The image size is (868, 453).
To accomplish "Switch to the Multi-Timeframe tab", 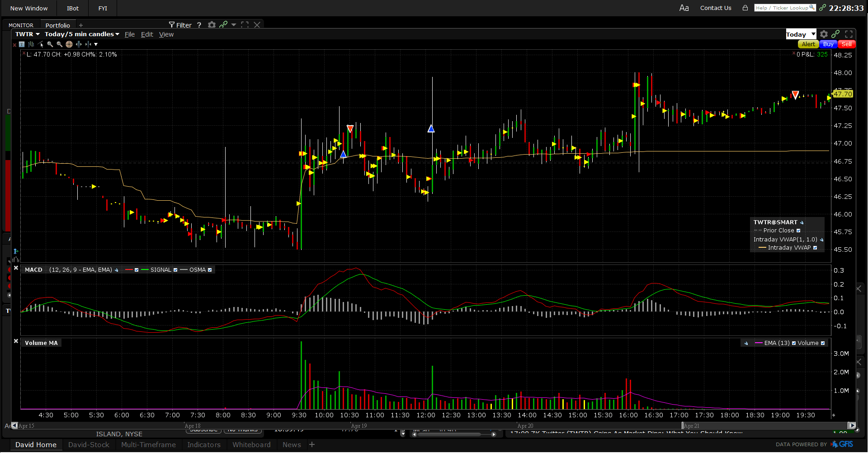I will [x=148, y=445].
